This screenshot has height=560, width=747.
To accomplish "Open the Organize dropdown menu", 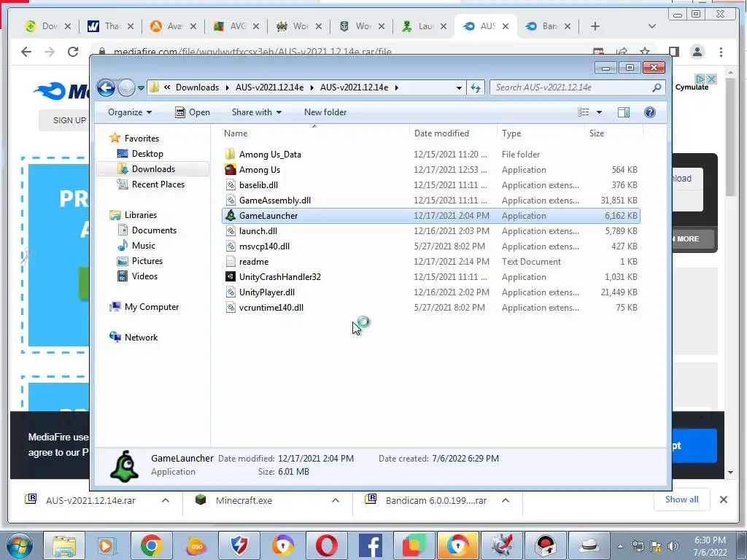I will (x=130, y=112).
